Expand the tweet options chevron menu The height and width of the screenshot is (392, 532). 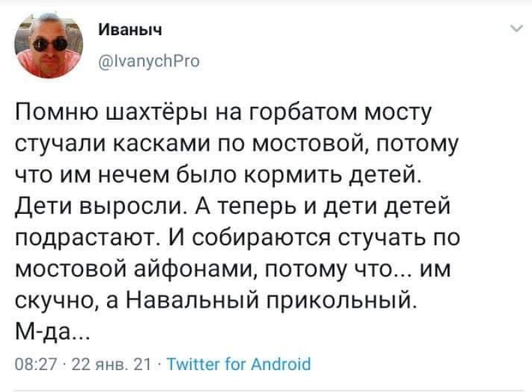[515, 29]
